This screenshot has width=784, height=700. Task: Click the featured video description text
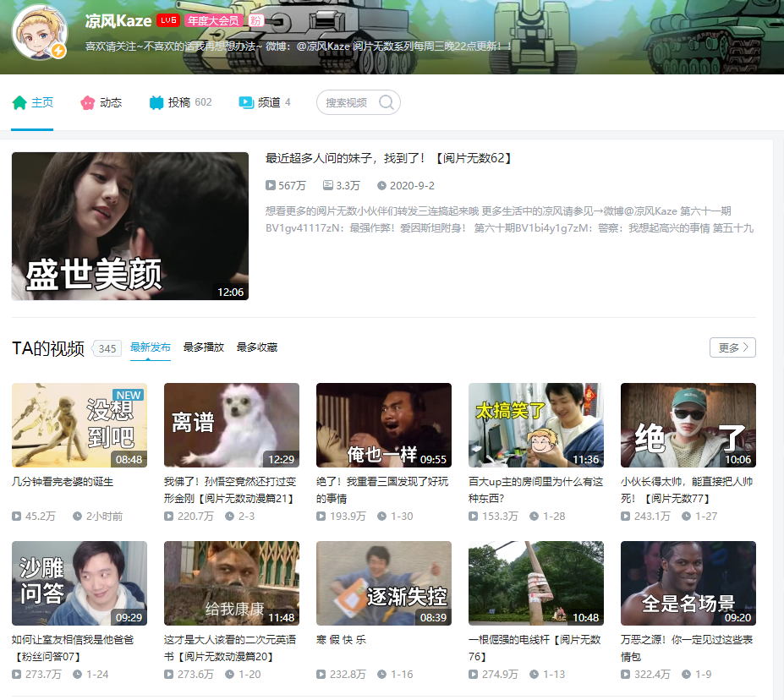click(x=509, y=219)
